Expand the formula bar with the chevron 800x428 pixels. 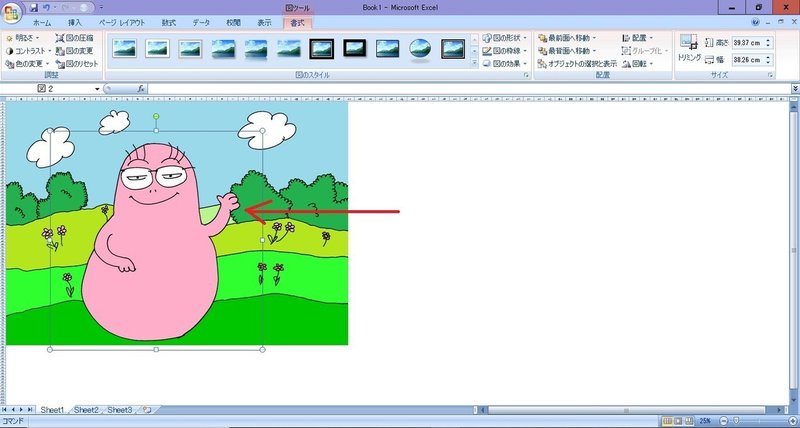tap(795, 89)
